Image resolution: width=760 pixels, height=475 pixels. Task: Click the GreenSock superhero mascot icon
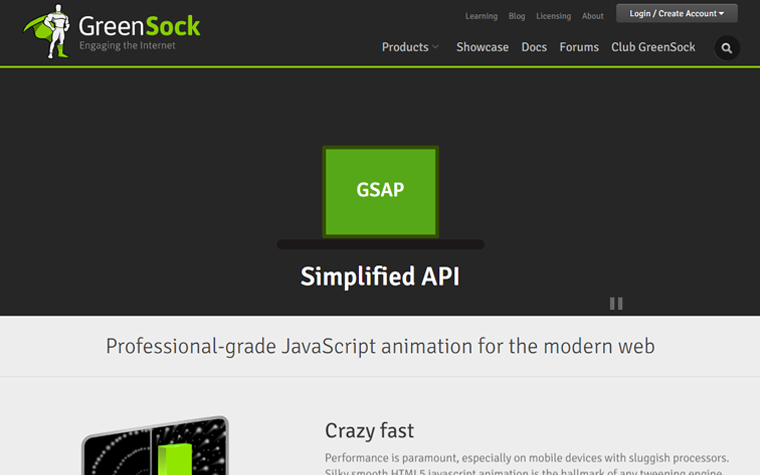pyautogui.click(x=50, y=30)
